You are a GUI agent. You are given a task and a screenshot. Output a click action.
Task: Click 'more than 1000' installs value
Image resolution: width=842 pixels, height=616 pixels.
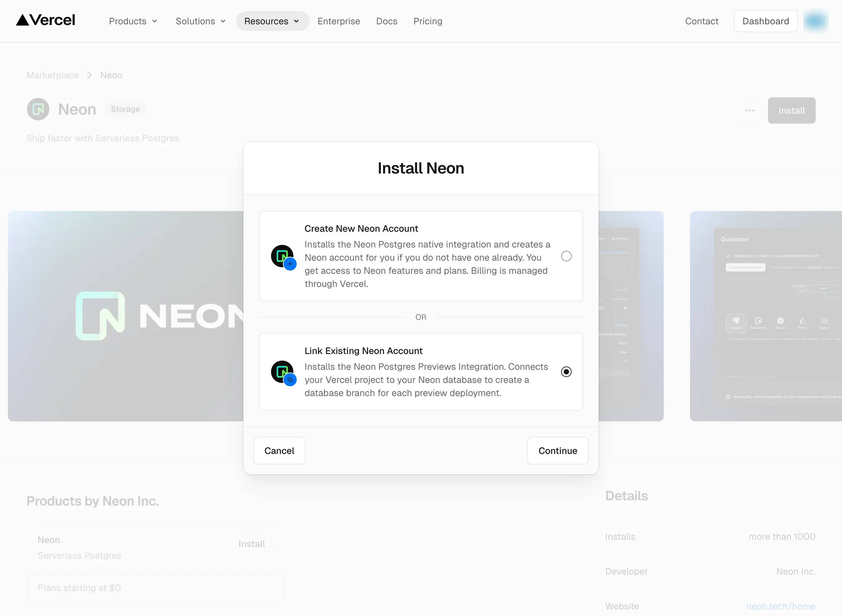pyautogui.click(x=782, y=536)
